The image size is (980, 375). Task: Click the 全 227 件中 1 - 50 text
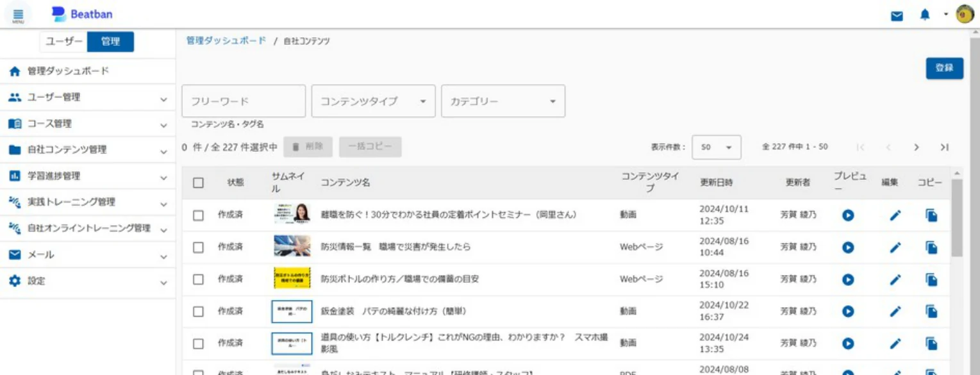coord(795,147)
